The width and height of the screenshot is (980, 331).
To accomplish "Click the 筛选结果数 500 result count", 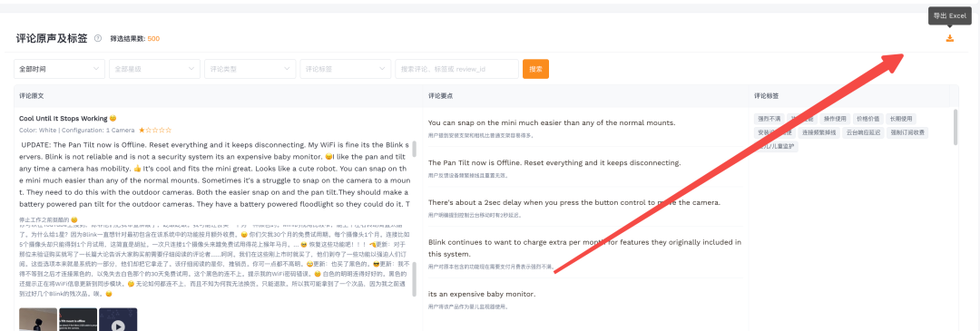I will coord(135,39).
